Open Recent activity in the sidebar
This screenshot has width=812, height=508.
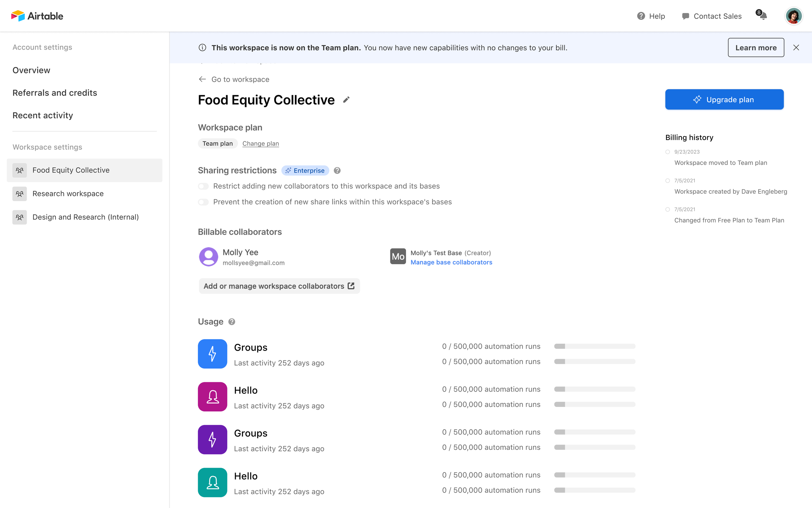tap(43, 115)
